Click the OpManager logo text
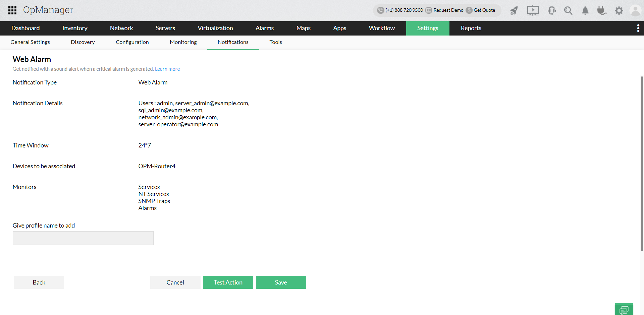Image resolution: width=644 pixels, height=315 pixels. (x=48, y=10)
